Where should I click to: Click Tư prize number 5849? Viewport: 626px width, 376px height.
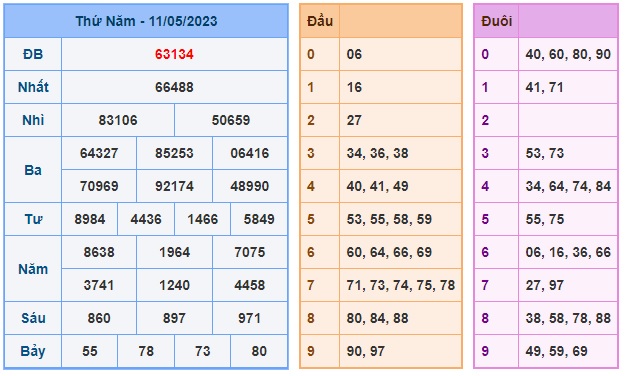tap(259, 219)
